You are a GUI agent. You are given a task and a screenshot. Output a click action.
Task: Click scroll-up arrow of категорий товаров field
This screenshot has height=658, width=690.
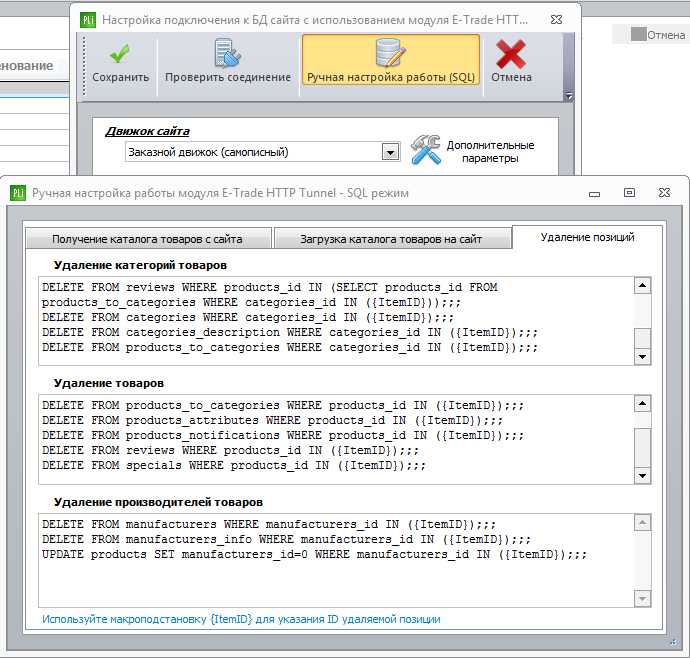tap(642, 286)
